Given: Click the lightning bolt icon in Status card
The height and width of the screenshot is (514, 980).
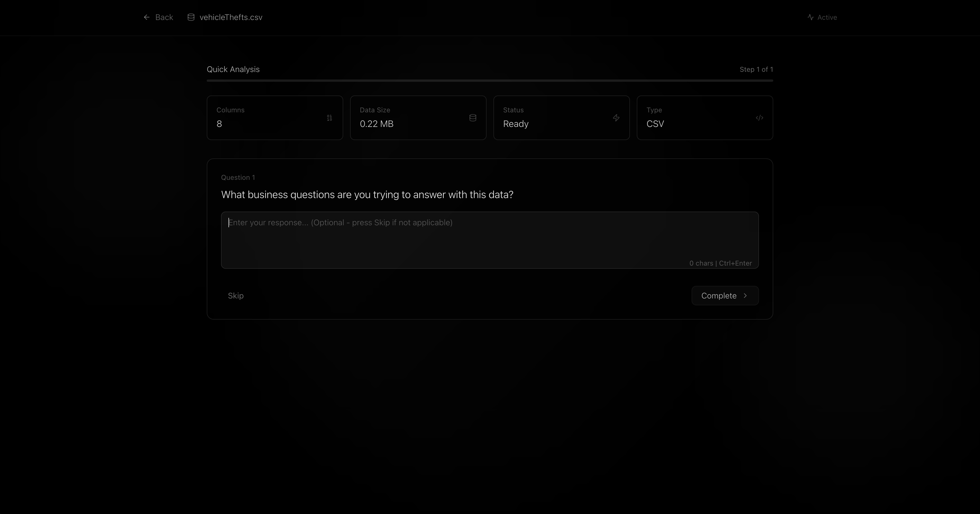Looking at the screenshot, I should coord(616,118).
